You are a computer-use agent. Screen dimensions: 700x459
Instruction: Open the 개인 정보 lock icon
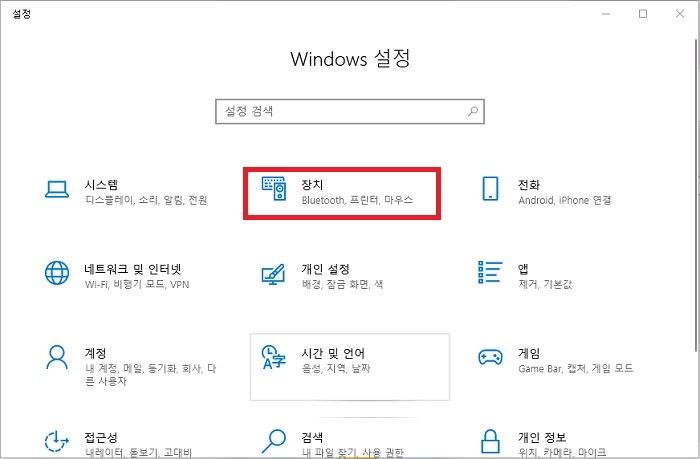pyautogui.click(x=490, y=441)
